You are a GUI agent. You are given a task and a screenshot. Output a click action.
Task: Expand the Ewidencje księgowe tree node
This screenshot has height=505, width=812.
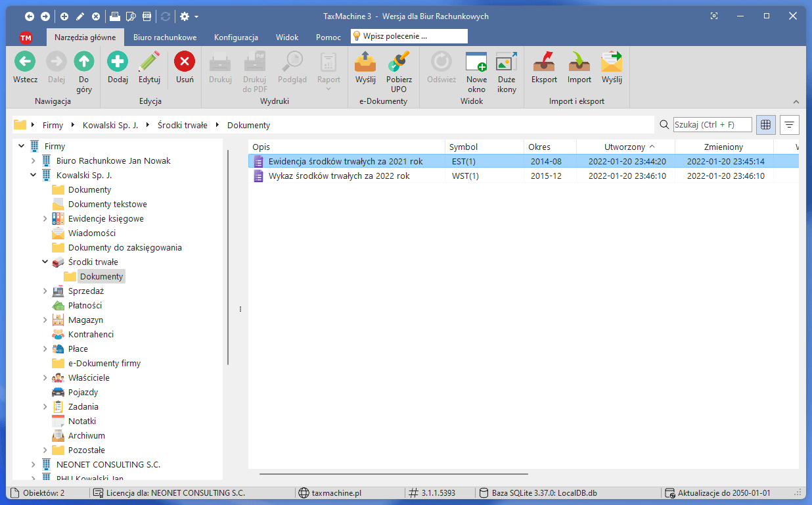(x=45, y=219)
